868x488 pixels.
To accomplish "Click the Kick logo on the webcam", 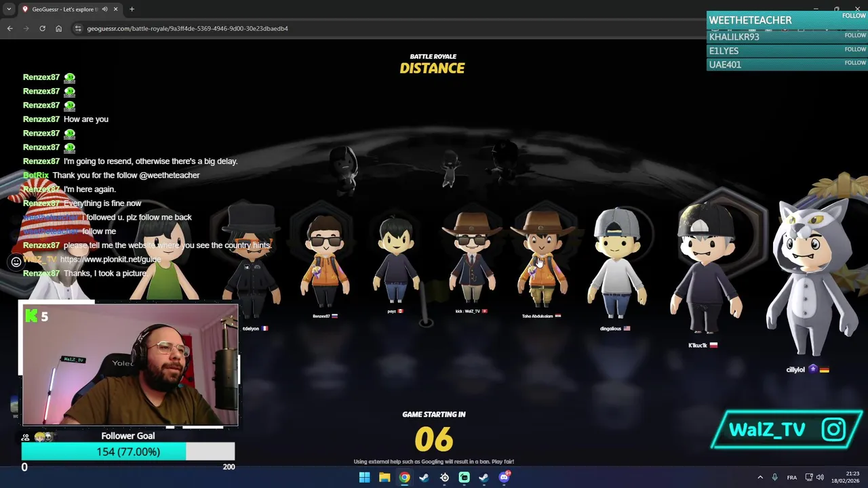I will (31, 316).
